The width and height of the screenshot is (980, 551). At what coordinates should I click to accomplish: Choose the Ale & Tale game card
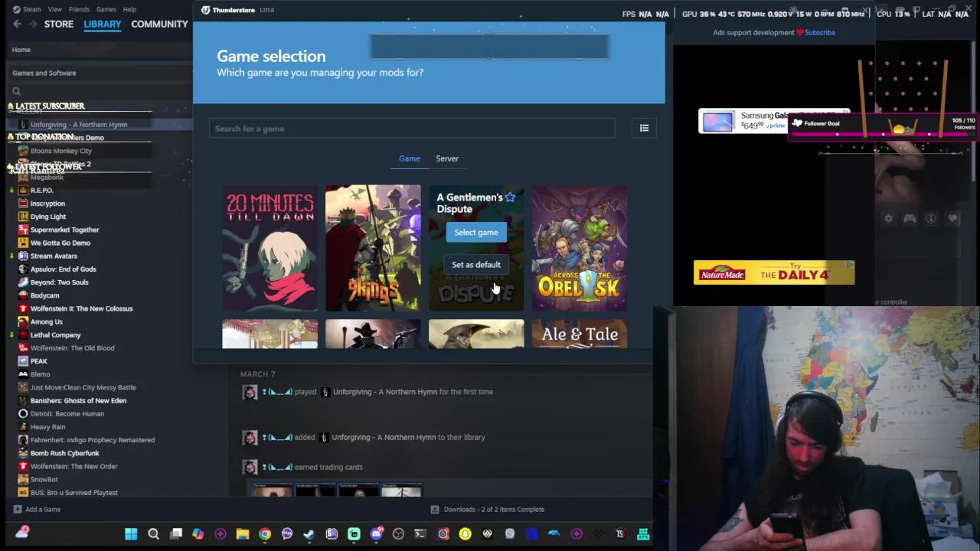click(x=580, y=334)
